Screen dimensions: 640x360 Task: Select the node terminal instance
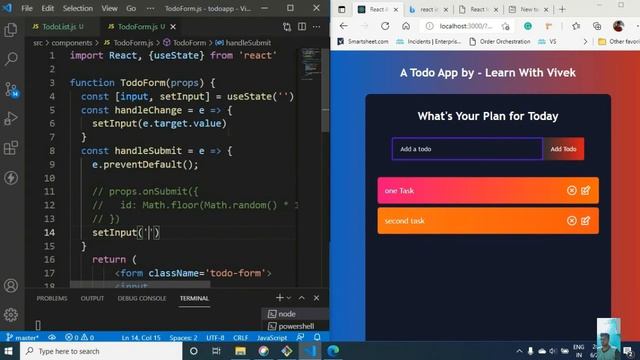click(295, 314)
